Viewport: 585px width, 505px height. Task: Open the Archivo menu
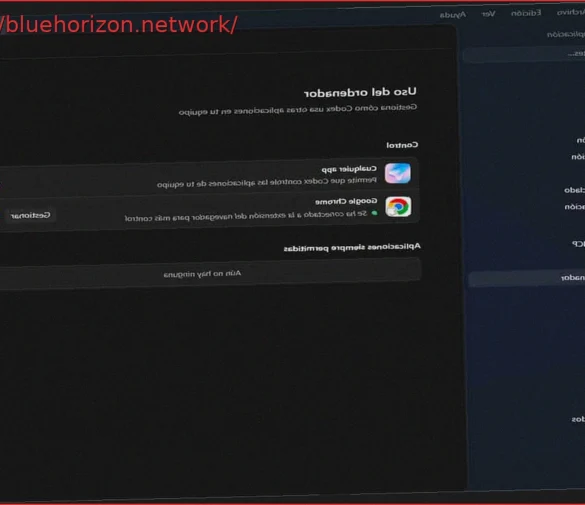point(571,12)
